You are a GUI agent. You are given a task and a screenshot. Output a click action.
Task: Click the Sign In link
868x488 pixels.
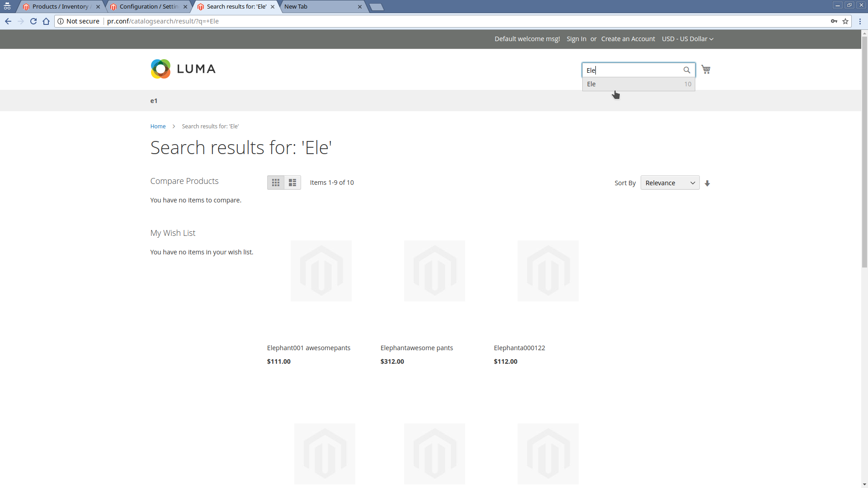click(576, 39)
